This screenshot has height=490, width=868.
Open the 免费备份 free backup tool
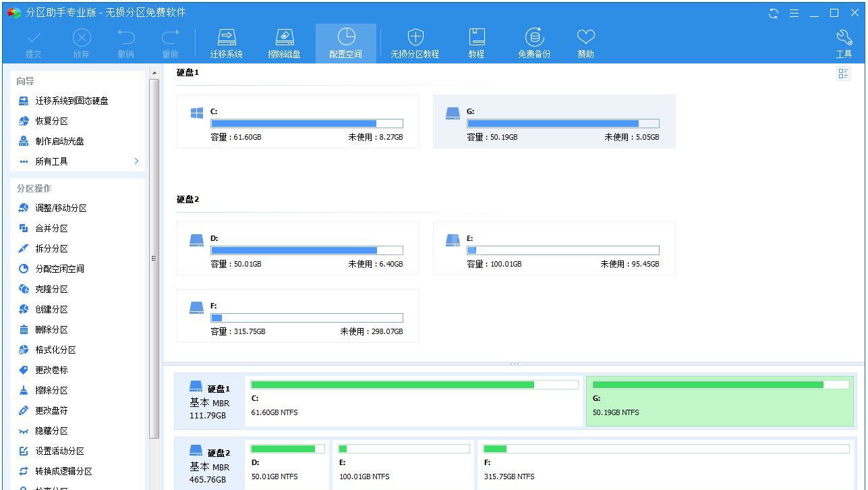(535, 44)
